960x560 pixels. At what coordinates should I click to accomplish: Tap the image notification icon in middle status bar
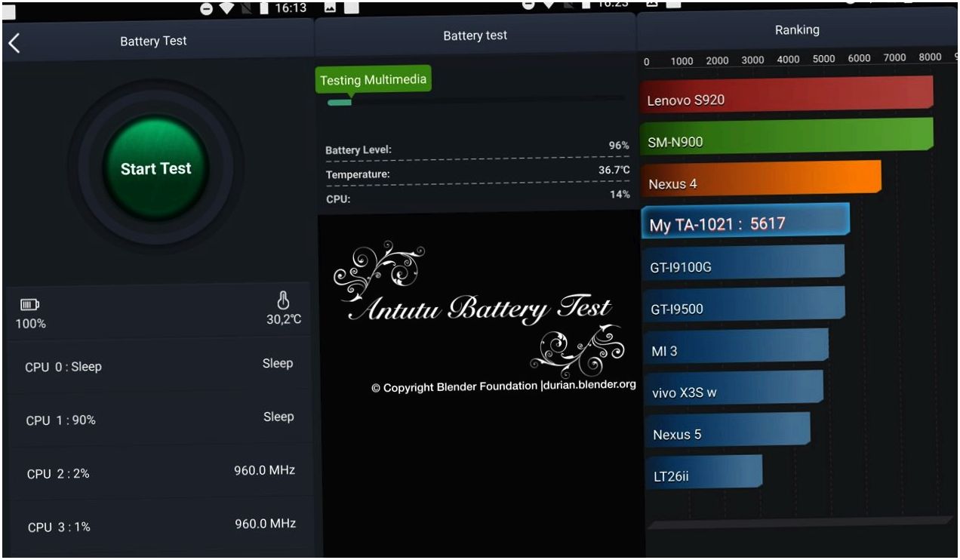pos(330,6)
